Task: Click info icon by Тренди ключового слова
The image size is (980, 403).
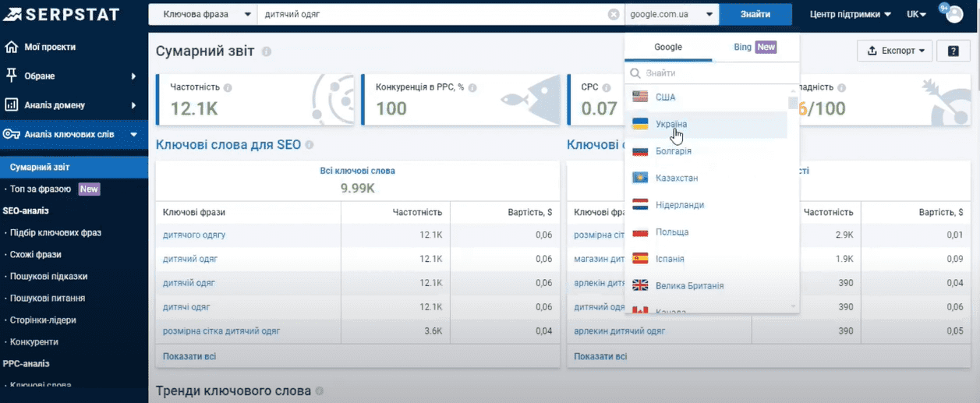Action: 319,391
